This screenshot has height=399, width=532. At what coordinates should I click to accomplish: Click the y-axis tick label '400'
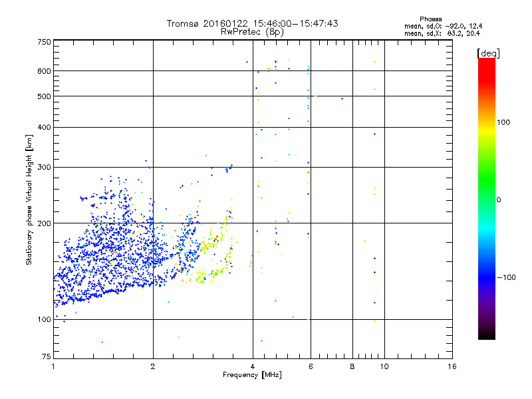(x=44, y=127)
